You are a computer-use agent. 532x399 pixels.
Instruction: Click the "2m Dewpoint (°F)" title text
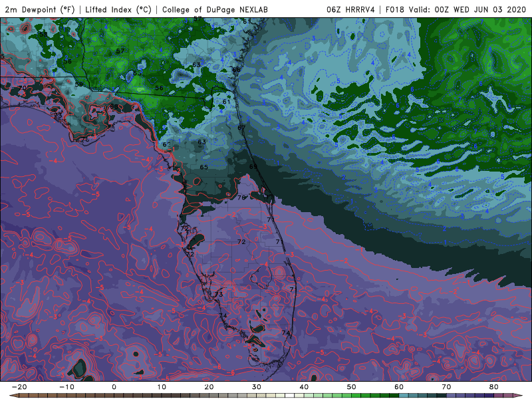[x=40, y=9]
